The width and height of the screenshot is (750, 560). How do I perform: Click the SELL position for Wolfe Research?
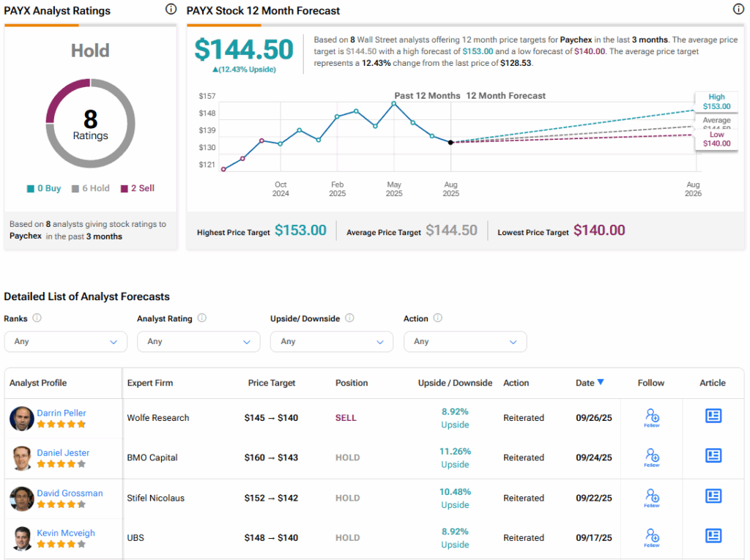click(346, 417)
